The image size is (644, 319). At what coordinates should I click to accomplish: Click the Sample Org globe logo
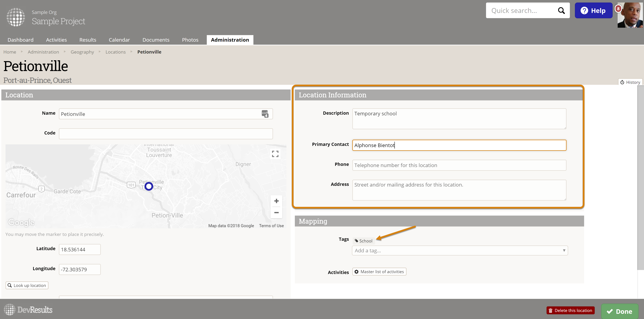[x=15, y=17]
